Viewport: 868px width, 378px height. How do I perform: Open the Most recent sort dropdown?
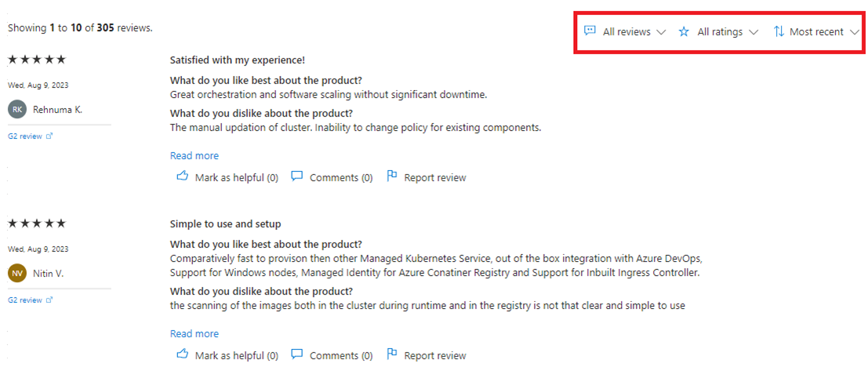(823, 32)
